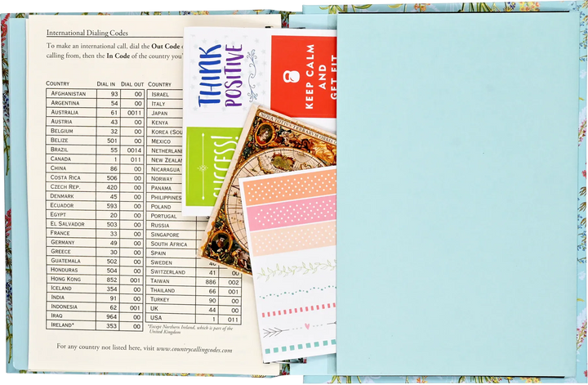Image resolution: width=588 pixels, height=385 pixels.
Task: Select the USA row in table
Action: [194, 319]
